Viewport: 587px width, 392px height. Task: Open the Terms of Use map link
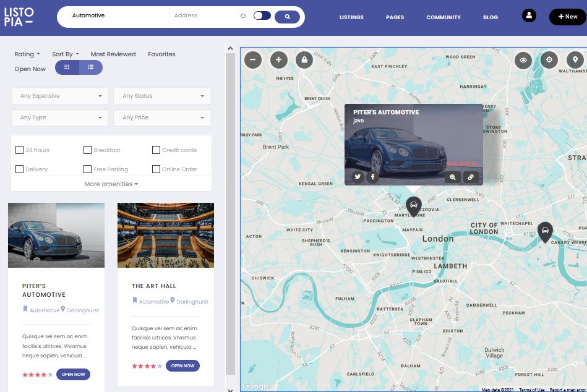(531, 390)
